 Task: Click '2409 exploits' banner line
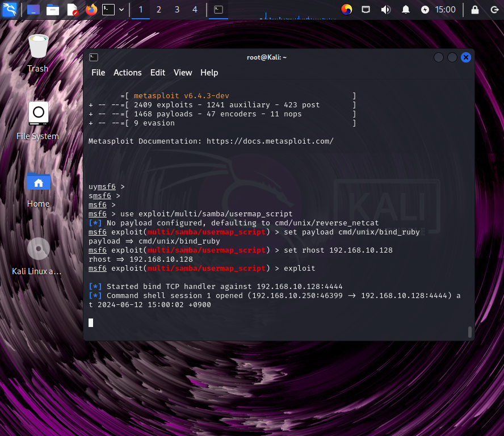[222, 105]
